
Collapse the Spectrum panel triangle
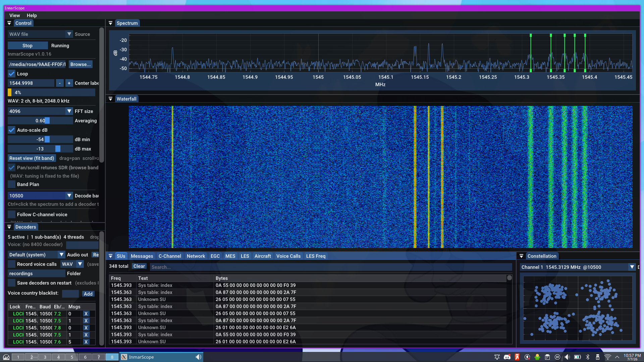pos(110,23)
